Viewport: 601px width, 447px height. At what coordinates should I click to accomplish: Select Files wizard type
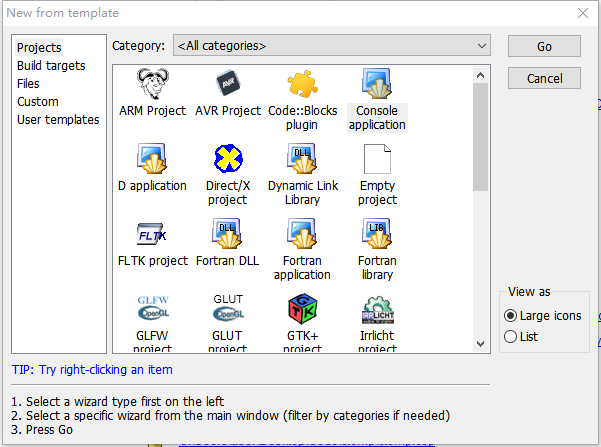pyautogui.click(x=28, y=84)
